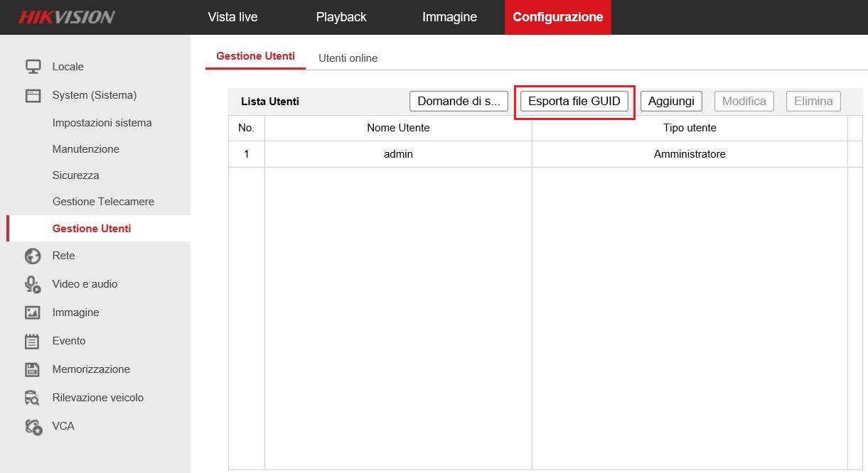Go to Manutenzione in sidebar
This screenshot has width=868, height=473.
[x=86, y=149]
